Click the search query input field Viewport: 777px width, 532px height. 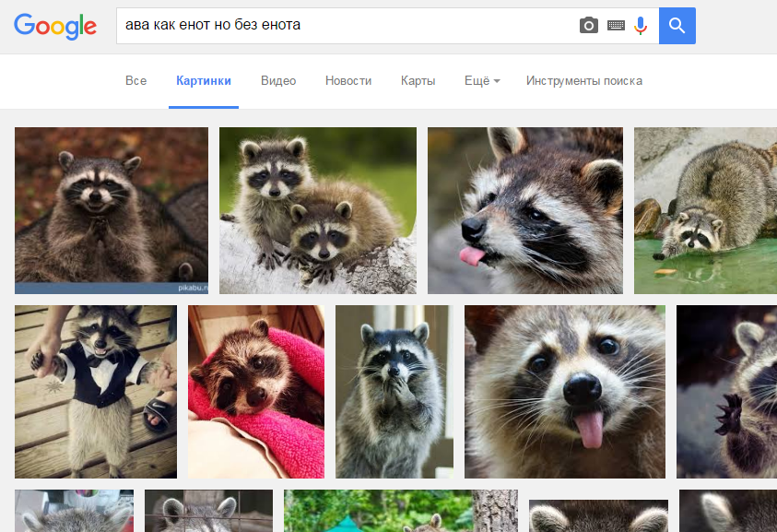pyautogui.click(x=347, y=25)
